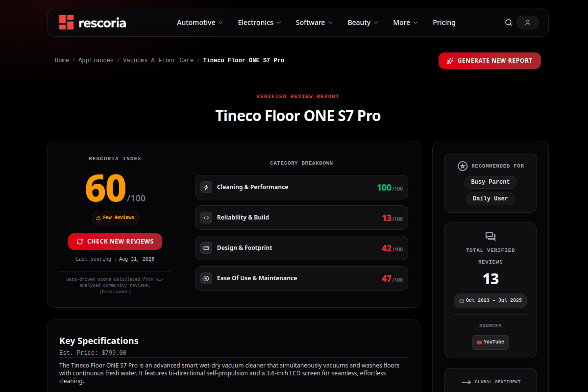Click the chat bubbles Total Verified Reviews icon
Viewport: 588px width, 392px height.
click(490, 237)
